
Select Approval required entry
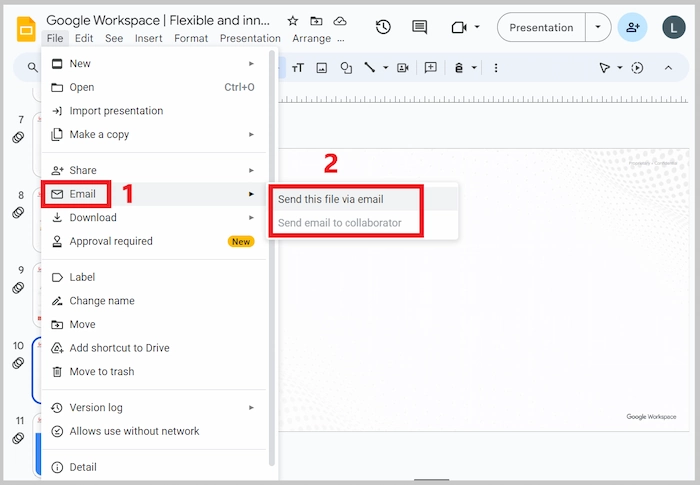pos(154,241)
